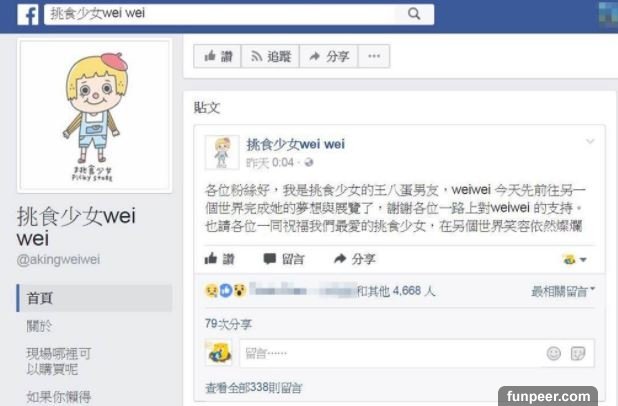Image resolution: width=618 pixels, height=406 pixels.
Task: Open the 最相關留言 sort dropdown
Action: pyautogui.click(x=563, y=291)
